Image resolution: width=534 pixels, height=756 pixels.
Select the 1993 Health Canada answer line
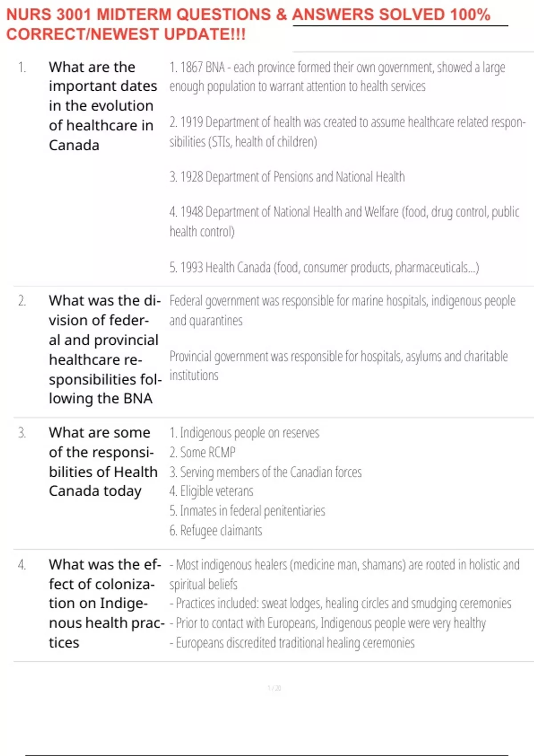pos(324,268)
